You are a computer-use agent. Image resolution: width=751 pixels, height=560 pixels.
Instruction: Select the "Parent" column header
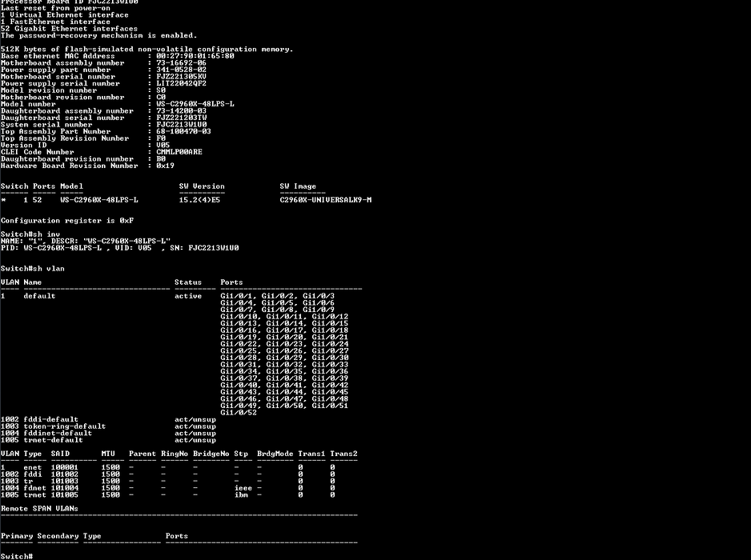tap(143, 454)
